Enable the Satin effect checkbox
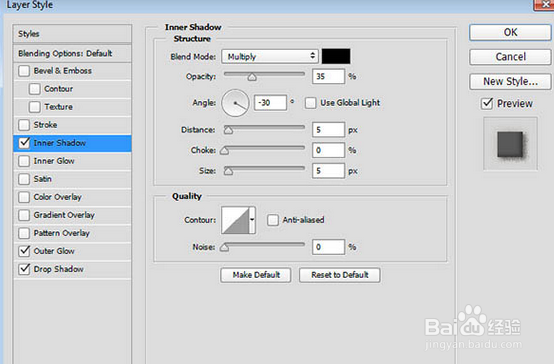Image resolution: width=554 pixels, height=364 pixels. pos(24,179)
